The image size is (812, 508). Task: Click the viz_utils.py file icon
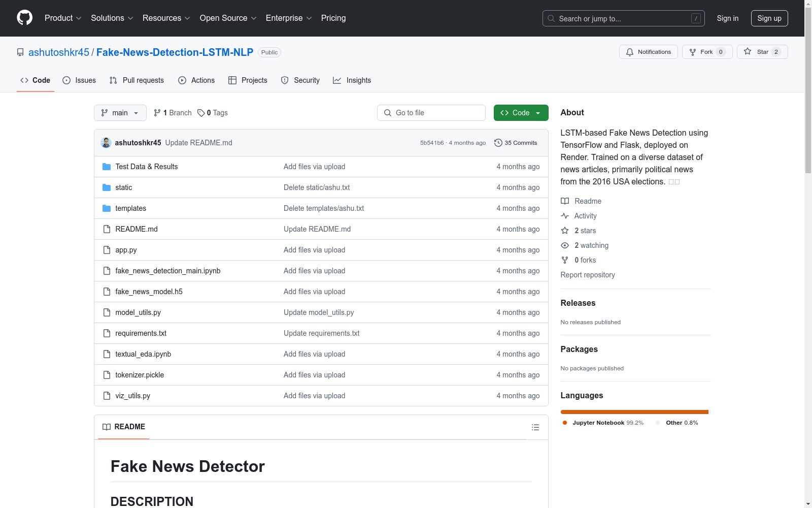click(x=107, y=396)
